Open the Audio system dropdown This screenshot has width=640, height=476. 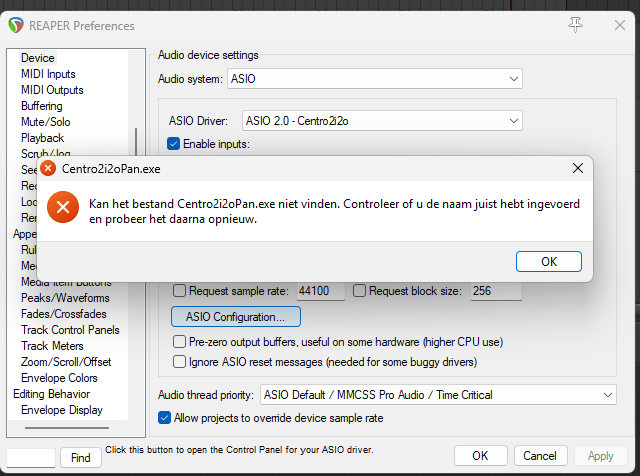coord(375,79)
